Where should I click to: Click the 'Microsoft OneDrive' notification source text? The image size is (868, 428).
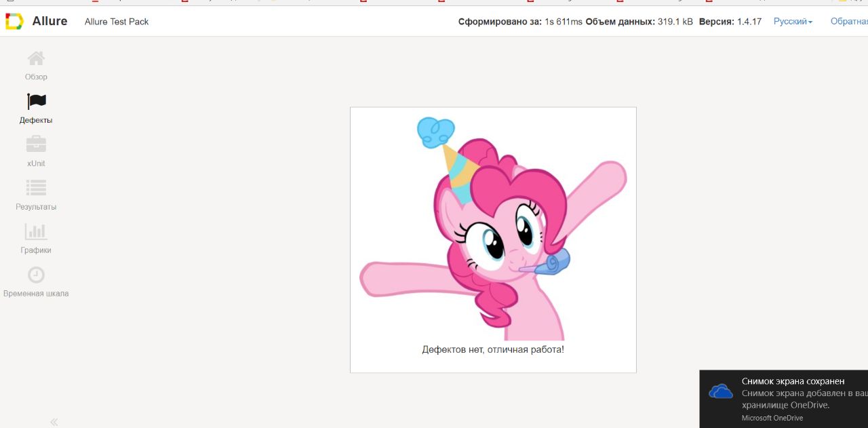(x=772, y=418)
